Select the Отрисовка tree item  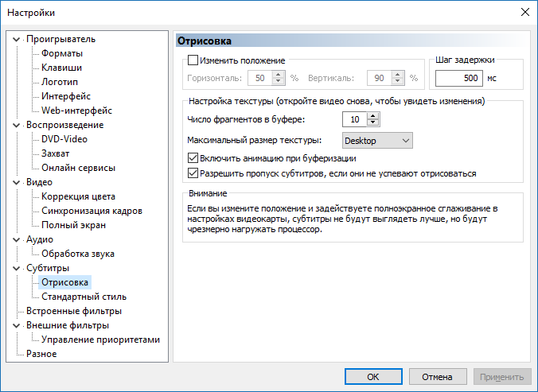tap(64, 283)
